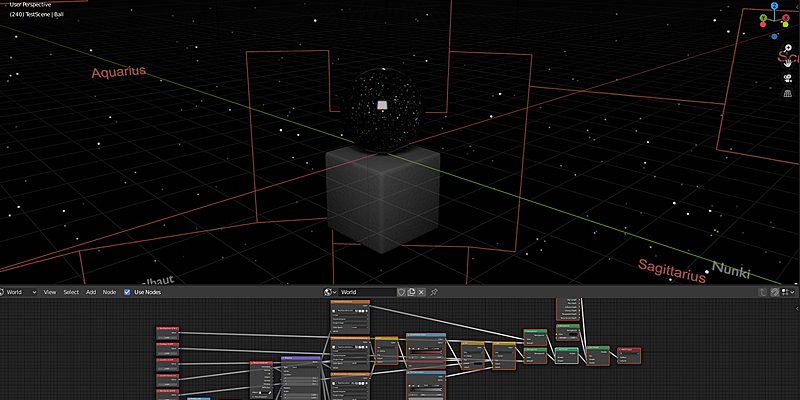Click the blue Z axis gizmo circle
The image size is (800, 400).
pos(774,7)
